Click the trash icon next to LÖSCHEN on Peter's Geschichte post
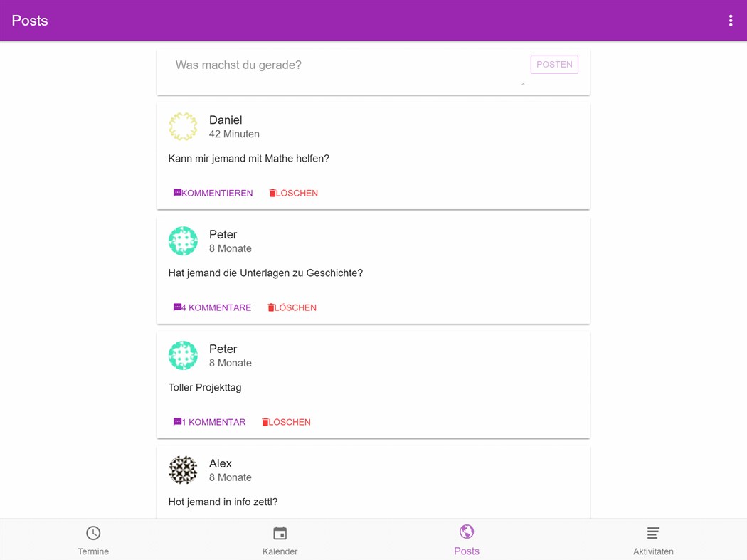Viewport: 747px width, 560px height. 271,307
